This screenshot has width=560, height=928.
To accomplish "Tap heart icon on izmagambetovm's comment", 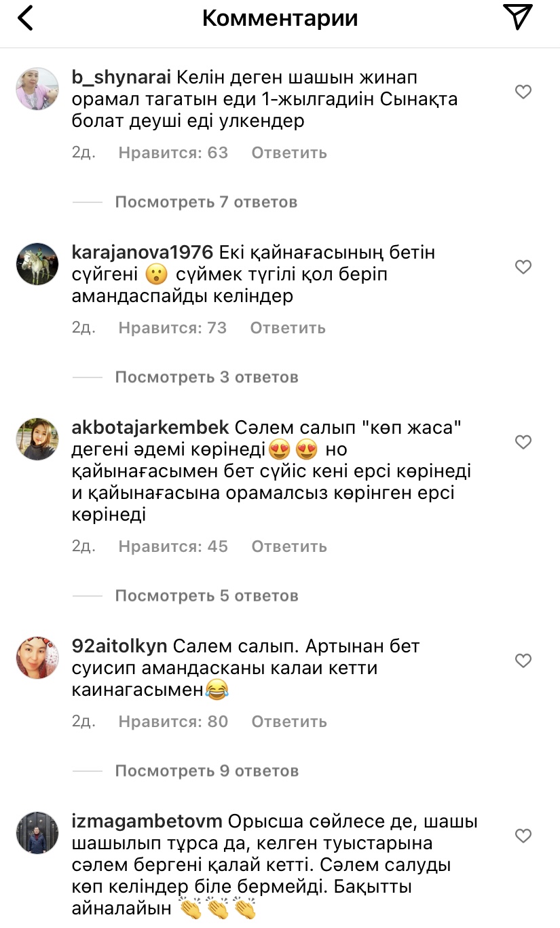I will tap(523, 836).
